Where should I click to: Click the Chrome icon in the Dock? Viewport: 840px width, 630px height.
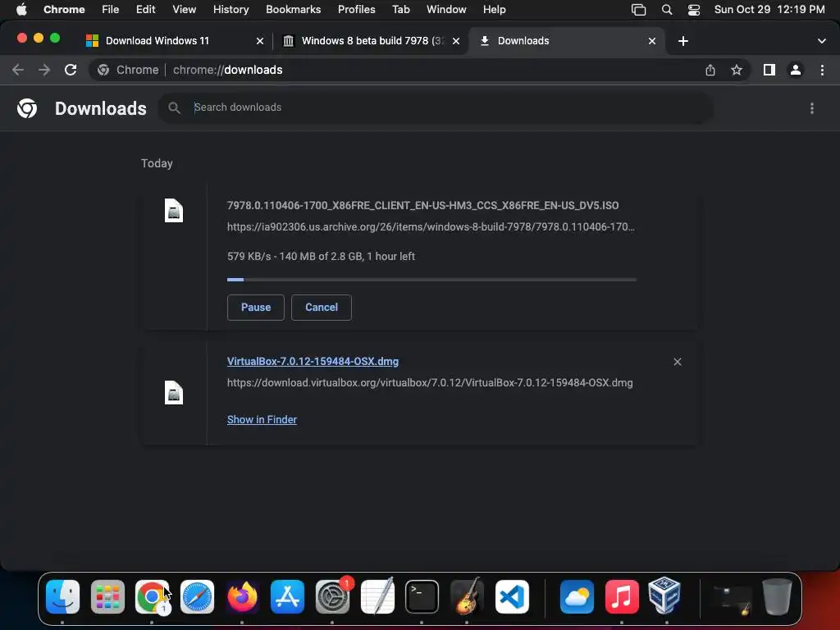[x=152, y=596]
